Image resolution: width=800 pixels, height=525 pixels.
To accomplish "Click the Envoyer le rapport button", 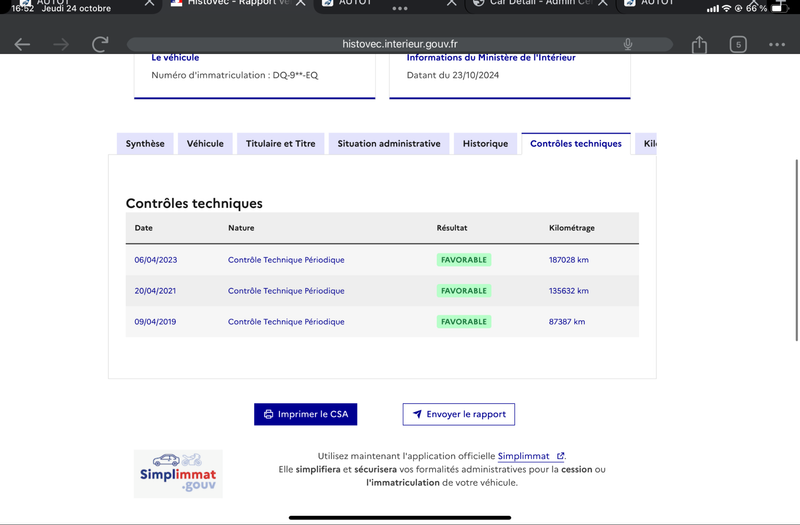I will 459,414.
